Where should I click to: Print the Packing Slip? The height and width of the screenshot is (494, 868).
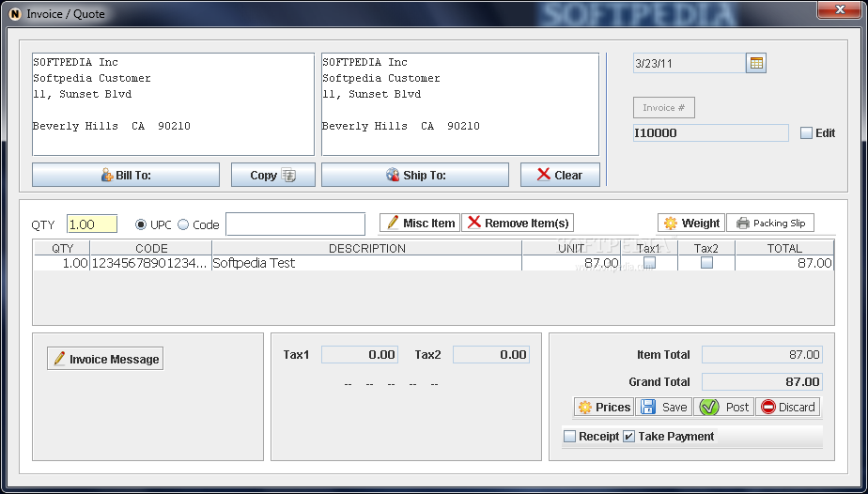(770, 223)
